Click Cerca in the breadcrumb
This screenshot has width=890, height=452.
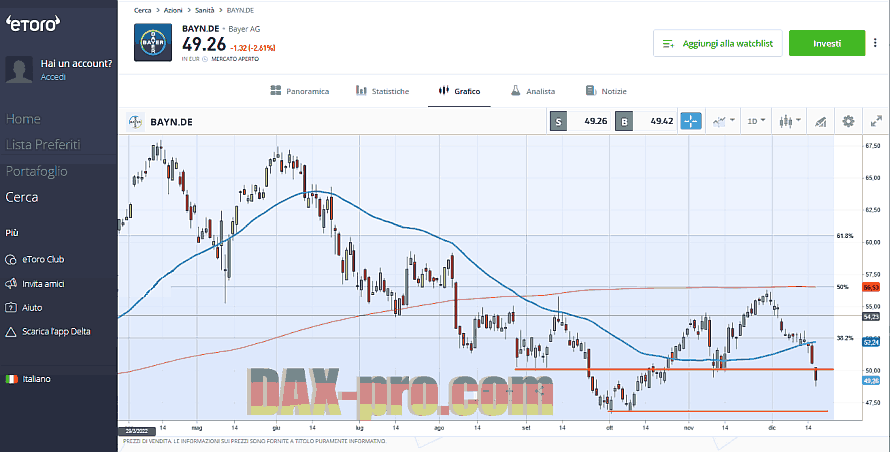click(x=142, y=10)
